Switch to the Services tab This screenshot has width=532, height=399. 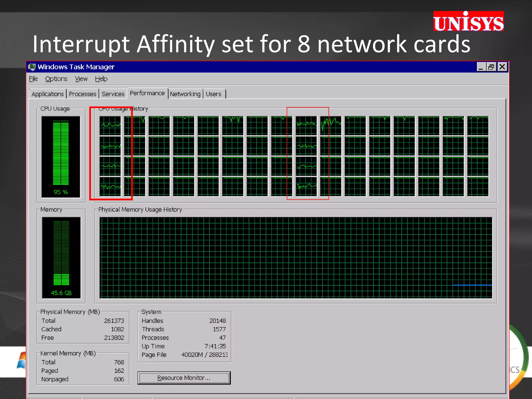point(113,94)
